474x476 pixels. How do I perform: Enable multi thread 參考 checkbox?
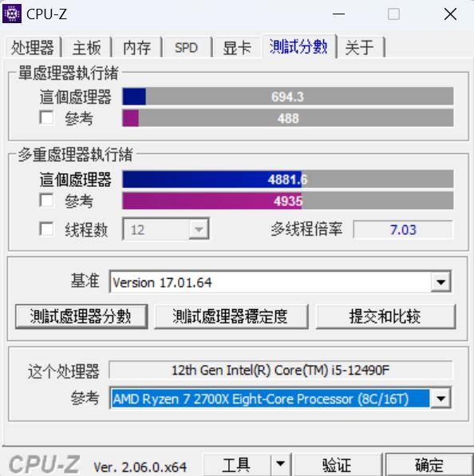[x=47, y=200]
